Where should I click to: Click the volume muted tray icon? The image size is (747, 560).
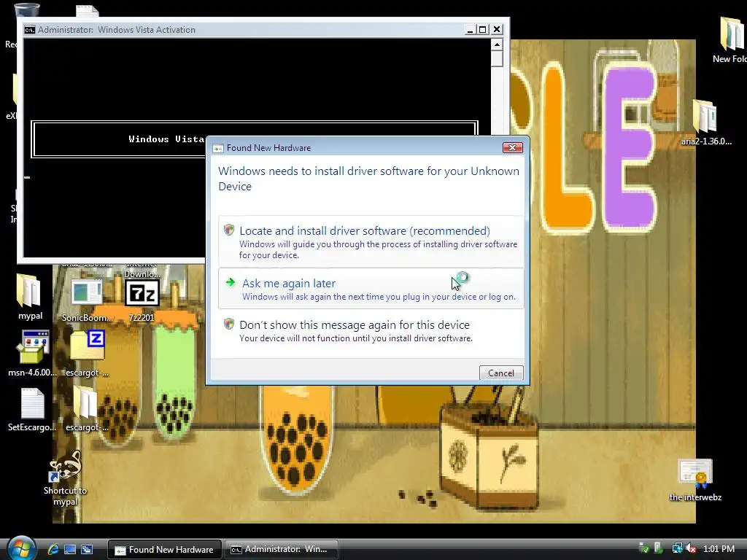pyautogui.click(x=692, y=548)
